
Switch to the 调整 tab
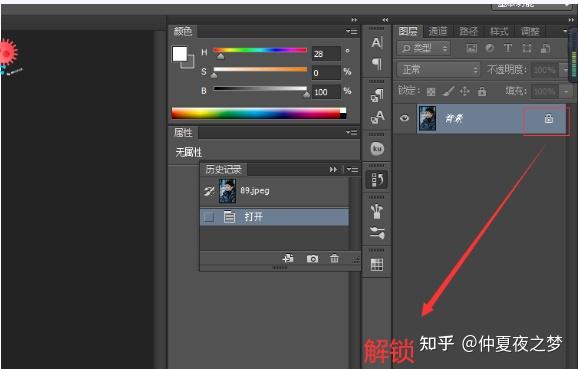pos(530,31)
